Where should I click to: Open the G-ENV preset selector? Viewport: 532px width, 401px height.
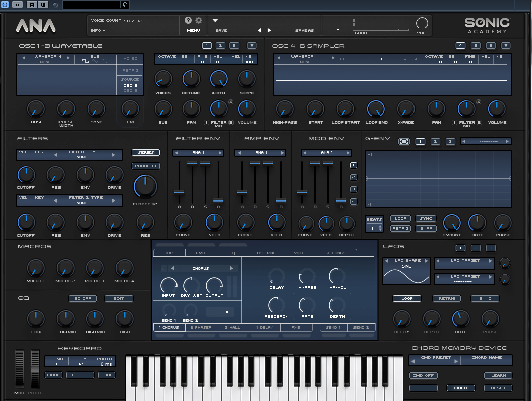click(x=486, y=141)
